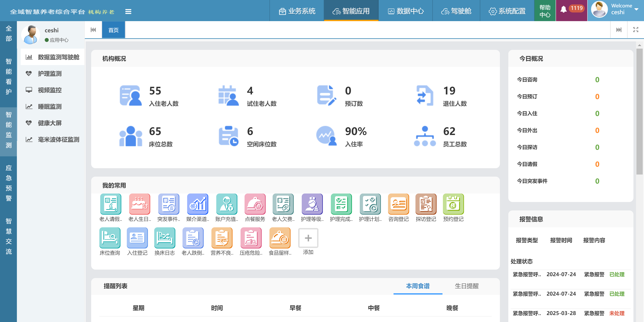Screen dimensions: 644x322
Task: Open 毫米波体征监测 in the sidebar
Action: (x=53, y=140)
